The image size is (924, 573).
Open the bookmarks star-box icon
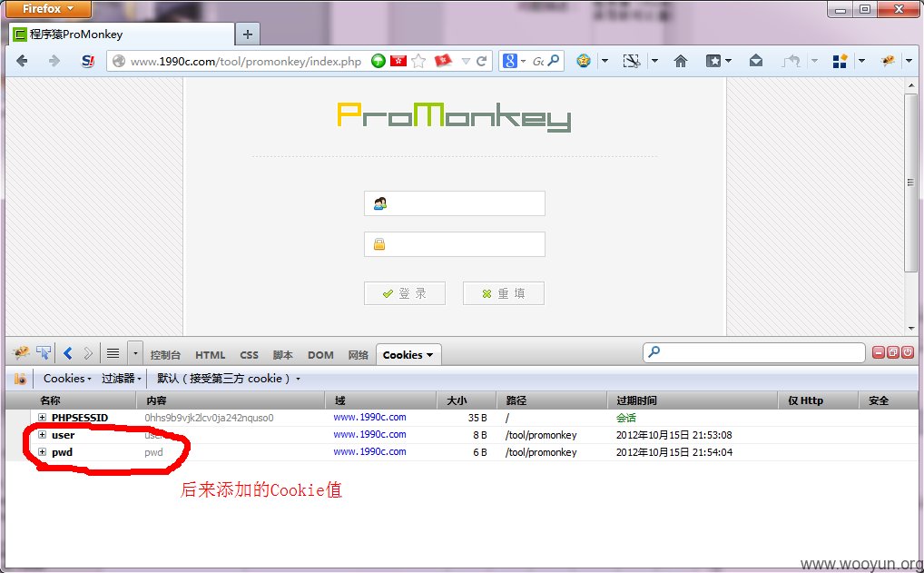[x=713, y=61]
